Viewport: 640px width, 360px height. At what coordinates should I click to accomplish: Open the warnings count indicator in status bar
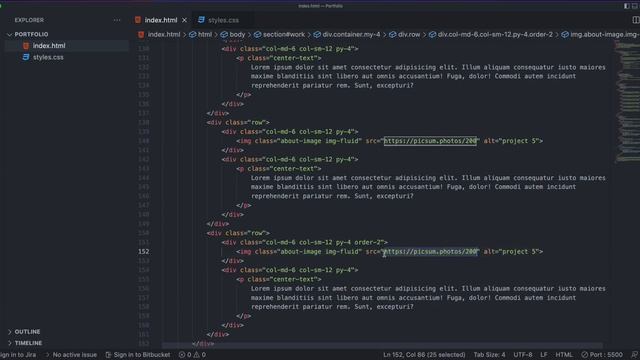click(200, 355)
